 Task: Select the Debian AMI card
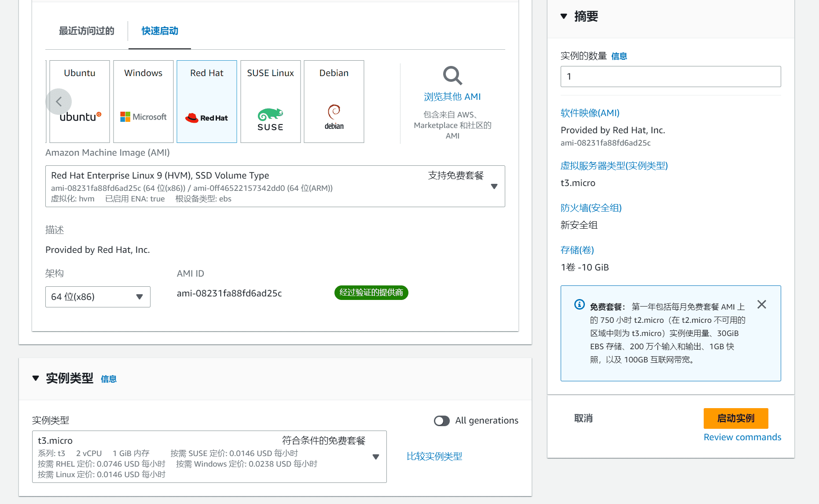coord(334,101)
